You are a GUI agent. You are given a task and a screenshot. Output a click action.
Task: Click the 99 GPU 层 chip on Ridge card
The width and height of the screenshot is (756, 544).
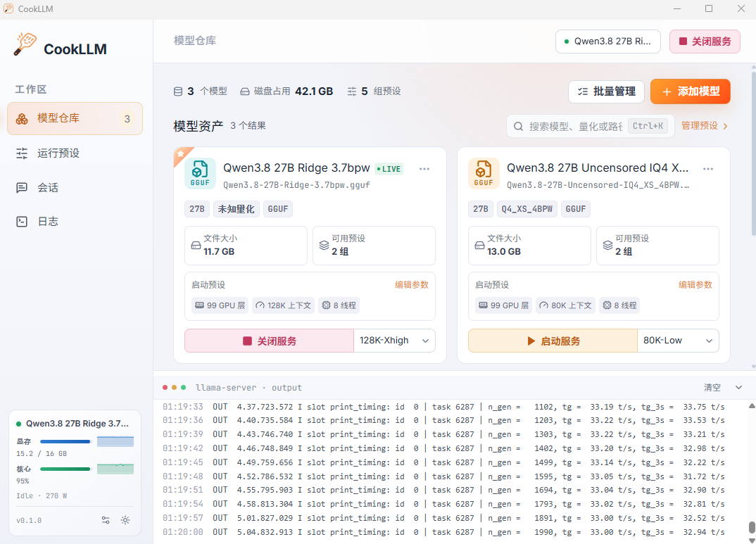tap(220, 305)
